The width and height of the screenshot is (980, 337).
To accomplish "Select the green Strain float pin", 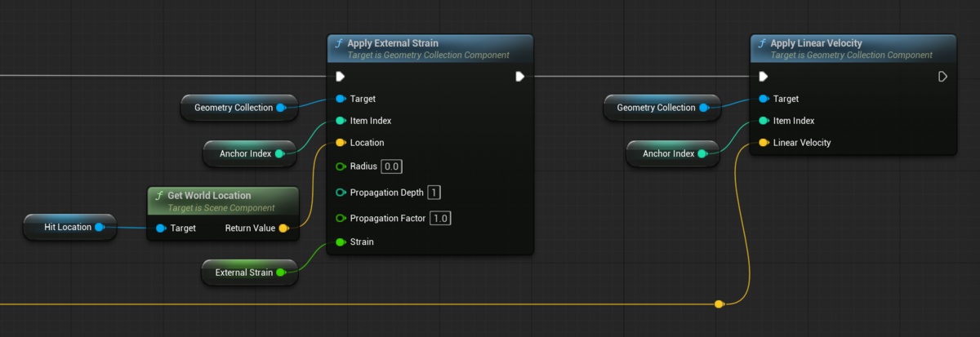I will pos(341,242).
